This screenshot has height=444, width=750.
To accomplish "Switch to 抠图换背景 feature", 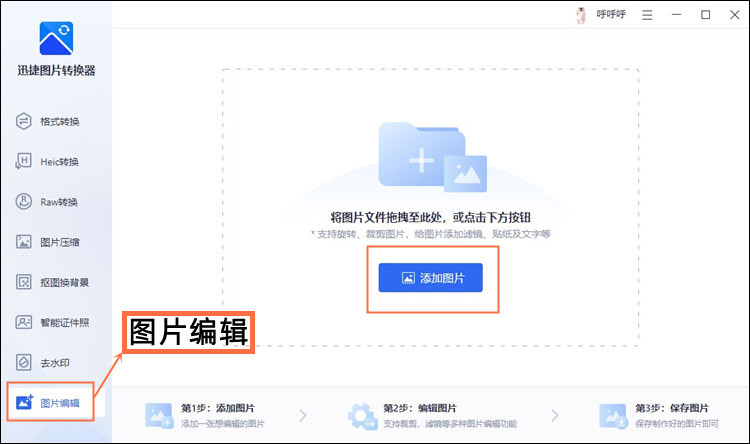I will (53, 282).
